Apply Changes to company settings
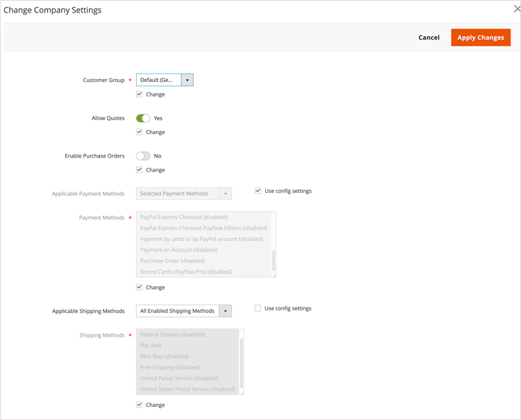The height and width of the screenshot is (420, 521). tap(481, 37)
